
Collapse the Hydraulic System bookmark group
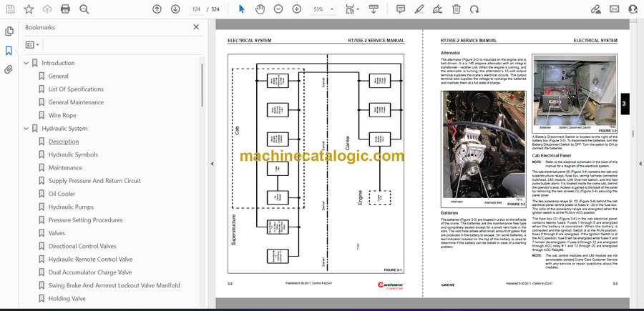[26, 129]
